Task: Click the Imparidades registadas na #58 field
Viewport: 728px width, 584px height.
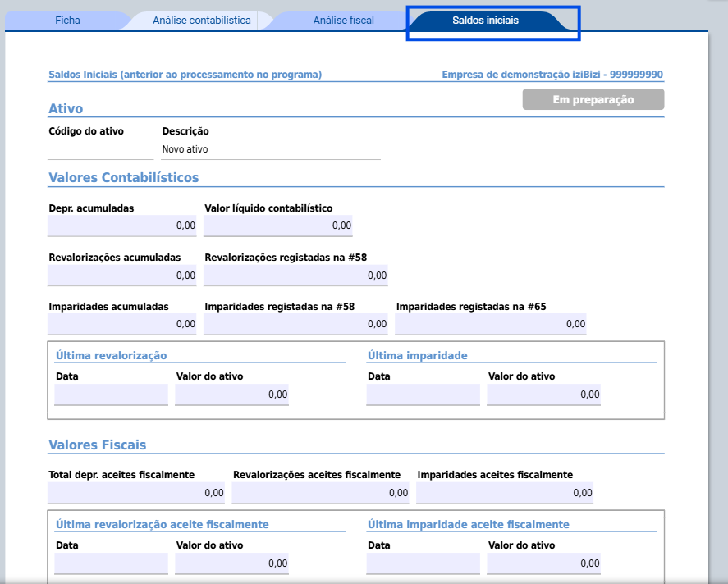Action: pyautogui.click(x=295, y=324)
